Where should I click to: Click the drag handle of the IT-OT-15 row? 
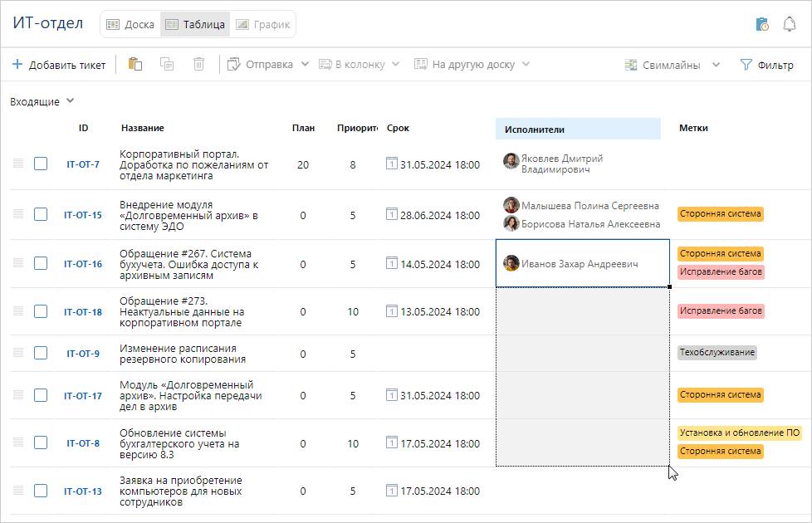pyautogui.click(x=18, y=214)
